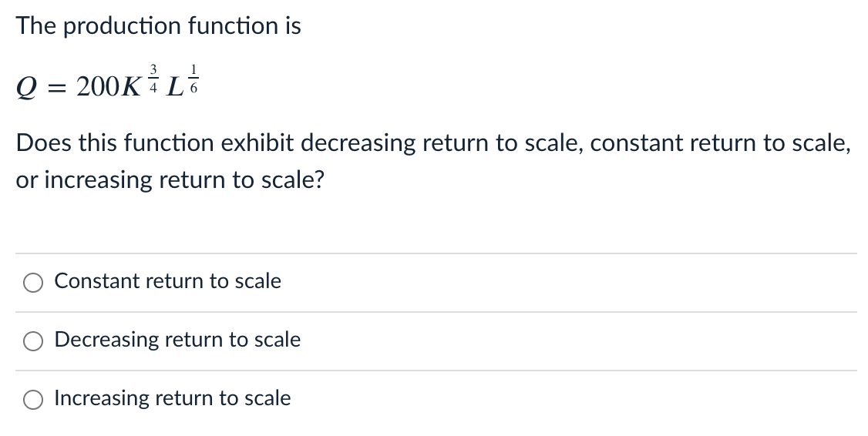This screenshot has width=868, height=436.
Task: Click the "Decreasing return to scale" option label
Action: tap(177, 340)
